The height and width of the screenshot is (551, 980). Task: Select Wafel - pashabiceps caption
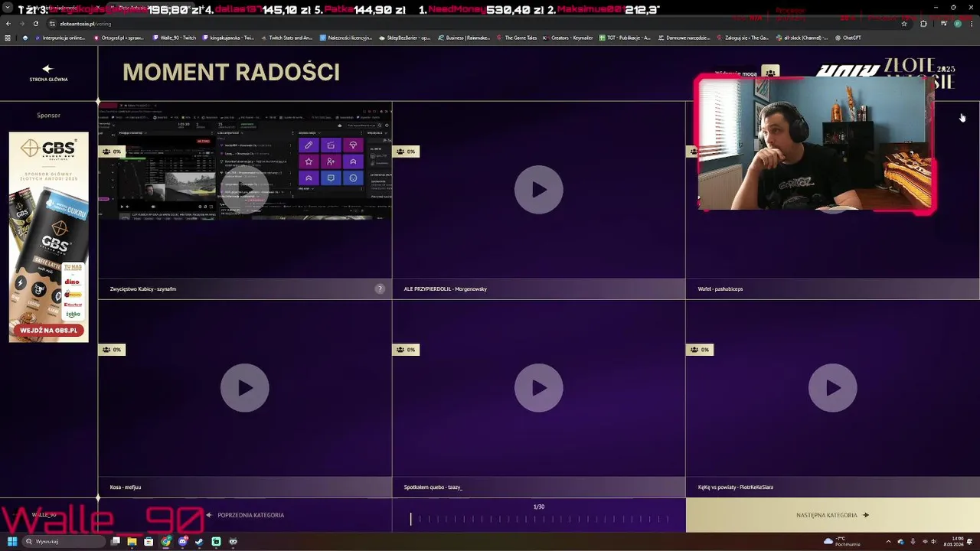[720, 289]
